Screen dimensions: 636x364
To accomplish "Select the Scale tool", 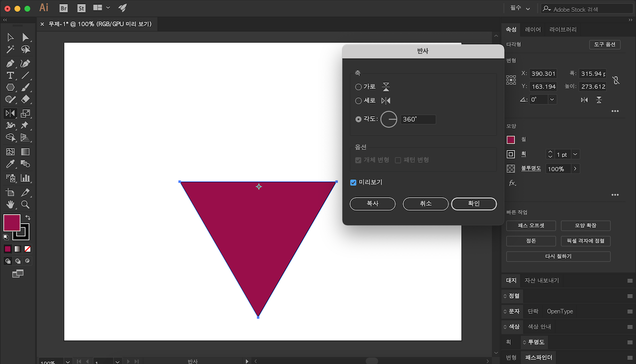I will 25,113.
